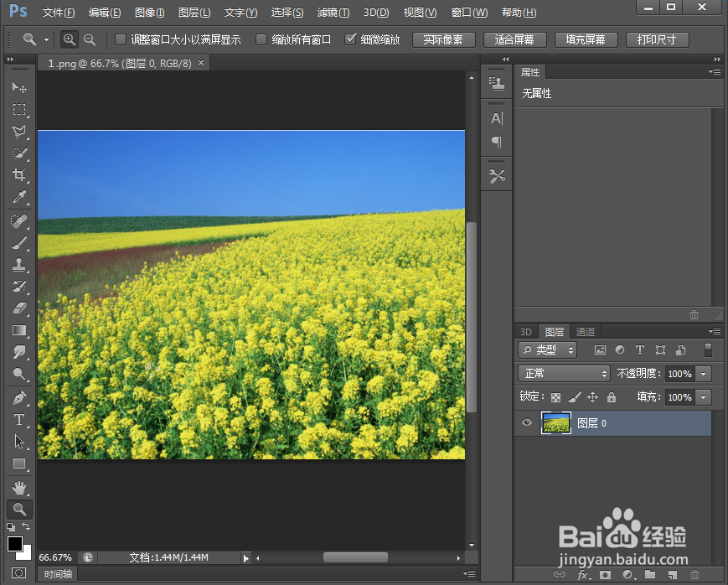Select the Quick Selection tool

click(19, 153)
